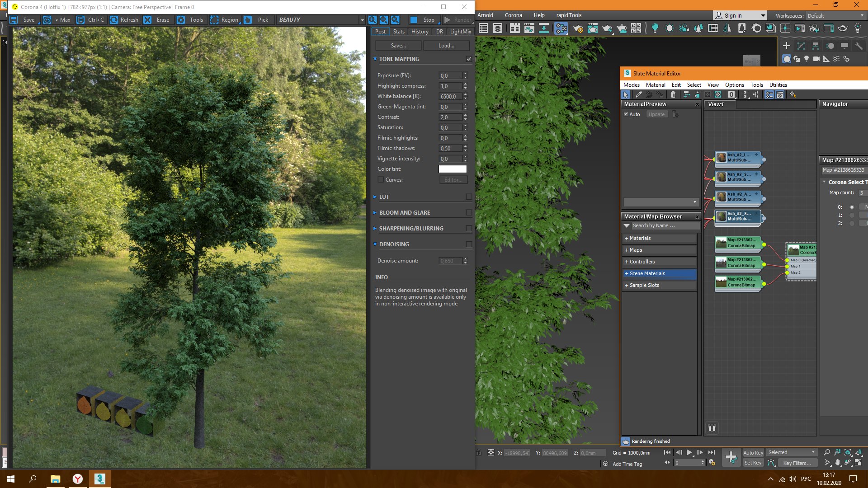Switch to the LightMix tab
This screenshot has width=868, height=488.
point(460,32)
